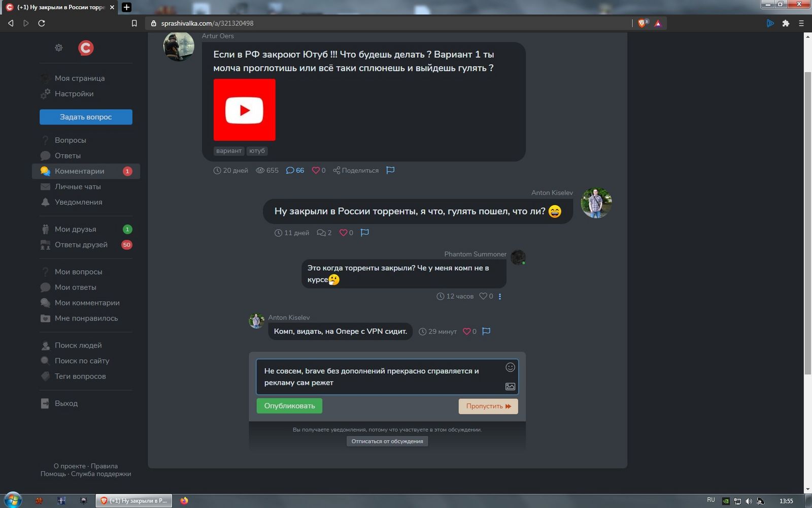Bookmark this page using bookmark icon
Image resolution: width=812 pixels, height=508 pixels.
pyautogui.click(x=134, y=23)
